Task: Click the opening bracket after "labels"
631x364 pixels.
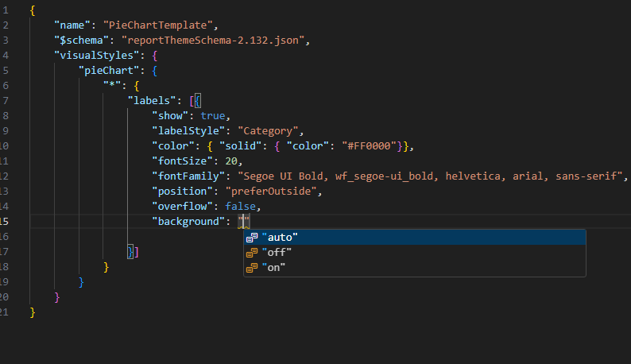Action: click(x=192, y=101)
